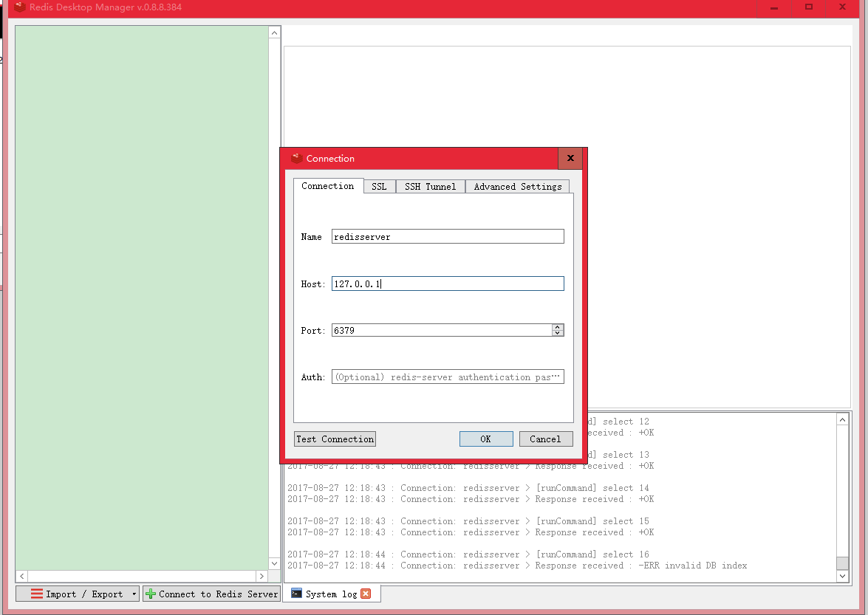Click the Port number field
The width and height of the screenshot is (868, 615).
[x=441, y=330]
